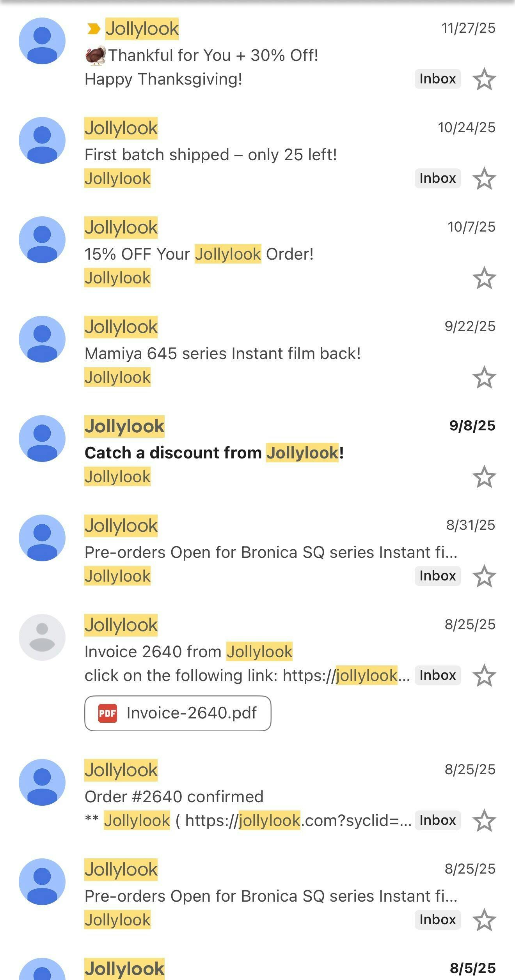
Task: Star the Thanksgiving 30% Off email
Action: (x=484, y=79)
